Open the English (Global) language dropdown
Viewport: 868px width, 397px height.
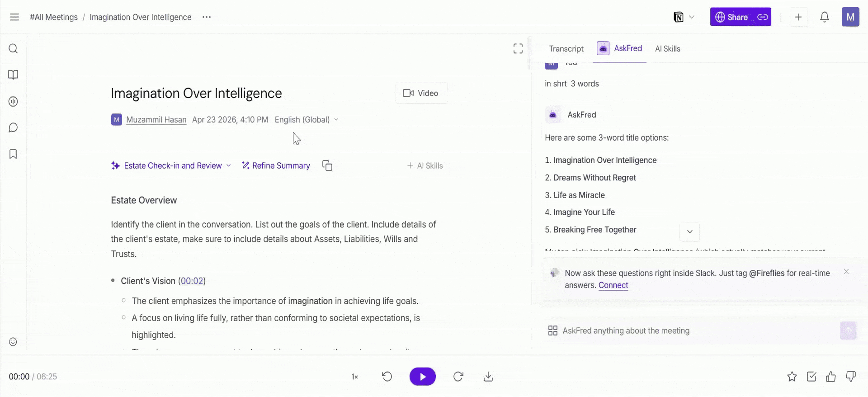[307, 120]
